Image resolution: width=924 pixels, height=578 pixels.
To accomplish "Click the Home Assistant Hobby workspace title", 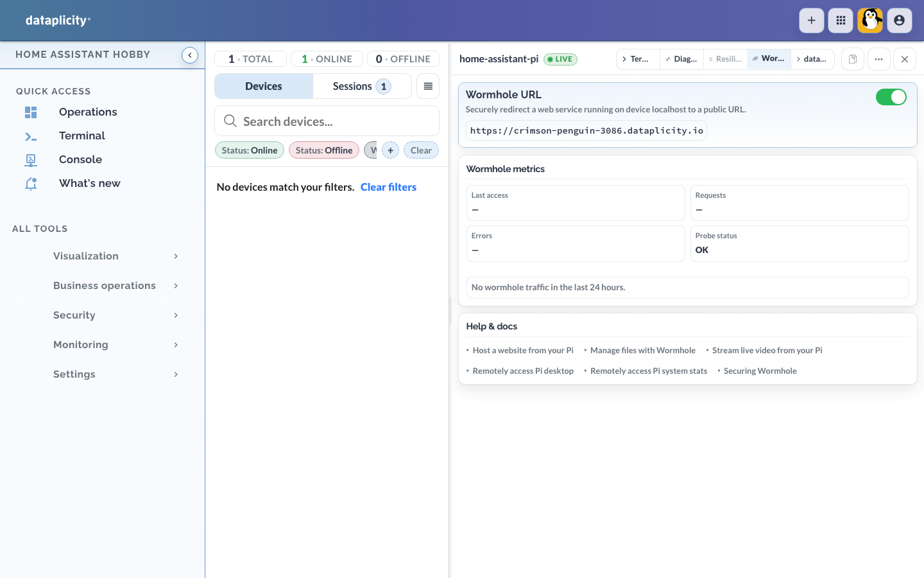I will 83,55.
